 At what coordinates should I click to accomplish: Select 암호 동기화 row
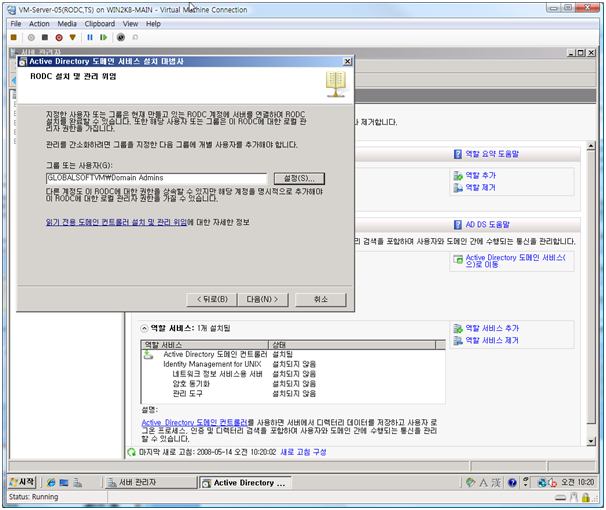294,384
